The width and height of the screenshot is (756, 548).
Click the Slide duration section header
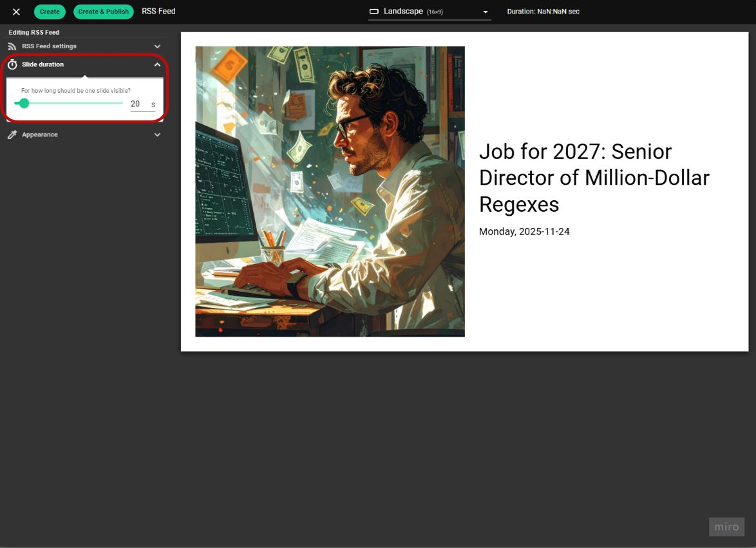point(84,64)
